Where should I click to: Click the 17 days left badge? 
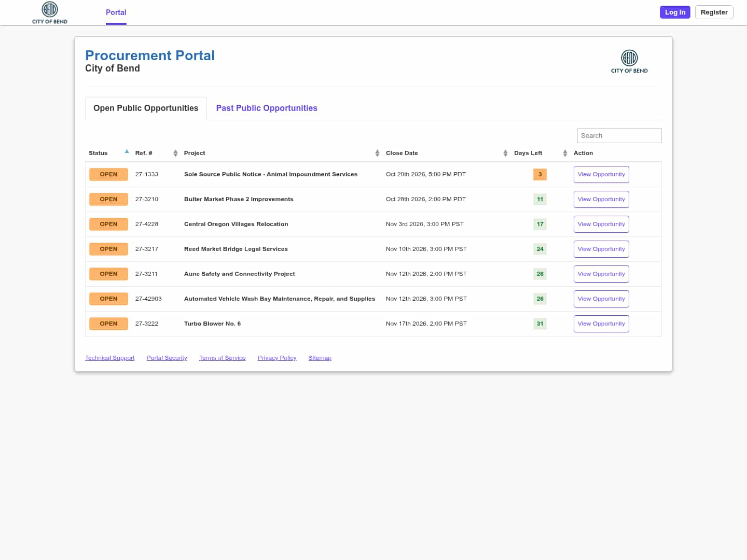point(540,224)
